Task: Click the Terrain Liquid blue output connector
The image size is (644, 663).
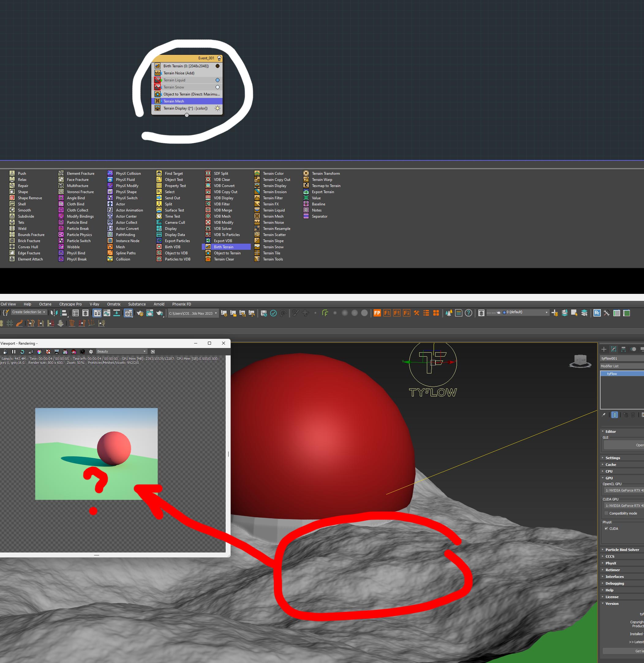Action: pos(218,80)
